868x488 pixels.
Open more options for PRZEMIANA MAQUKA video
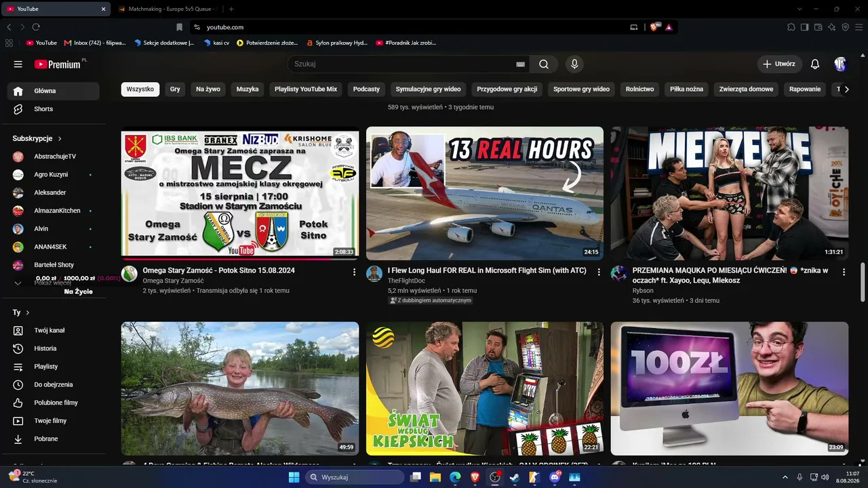(x=844, y=272)
